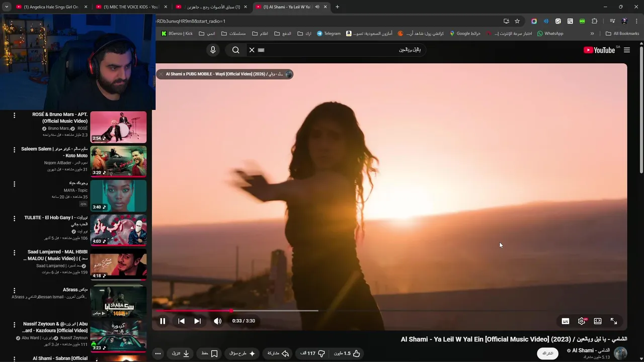Screen dimensions: 644x362
Task: Open ROSÉ & Bruno Mars APT. thumbnail
Action: tap(118, 127)
